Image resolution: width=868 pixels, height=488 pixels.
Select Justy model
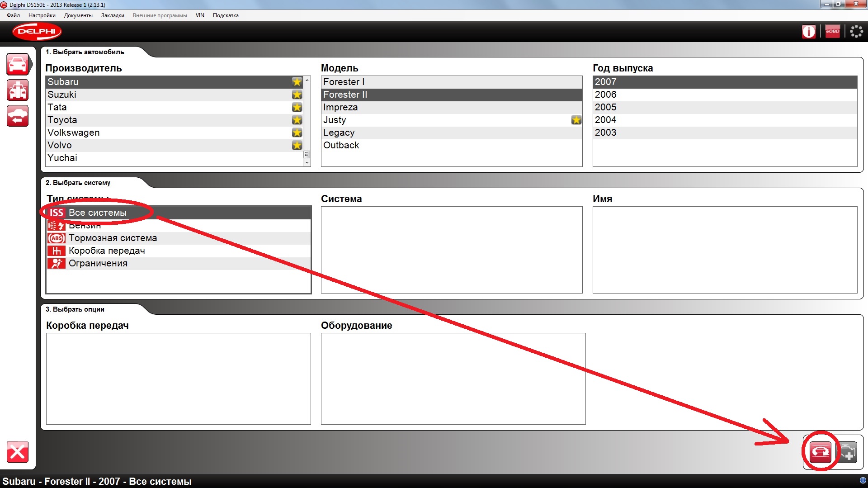(x=452, y=120)
